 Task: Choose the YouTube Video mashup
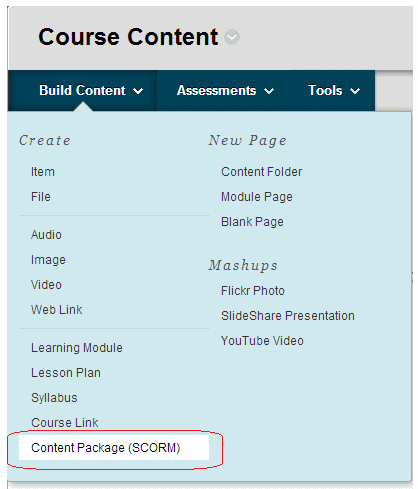262,341
